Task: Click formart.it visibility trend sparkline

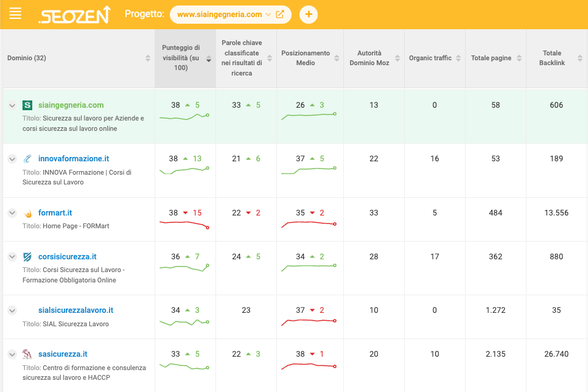Action: coord(184,225)
